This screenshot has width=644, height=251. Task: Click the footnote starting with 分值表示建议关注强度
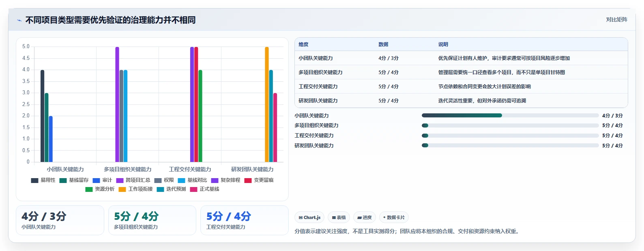407,232
